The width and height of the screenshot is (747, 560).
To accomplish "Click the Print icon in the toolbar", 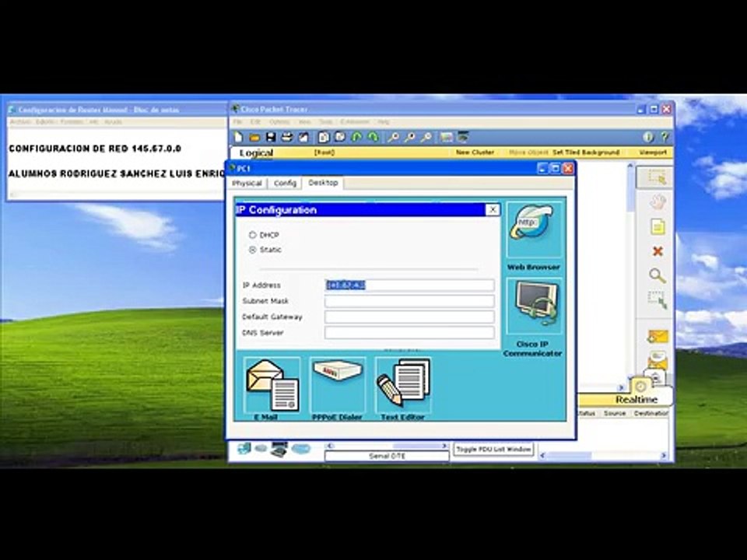I will [x=286, y=138].
